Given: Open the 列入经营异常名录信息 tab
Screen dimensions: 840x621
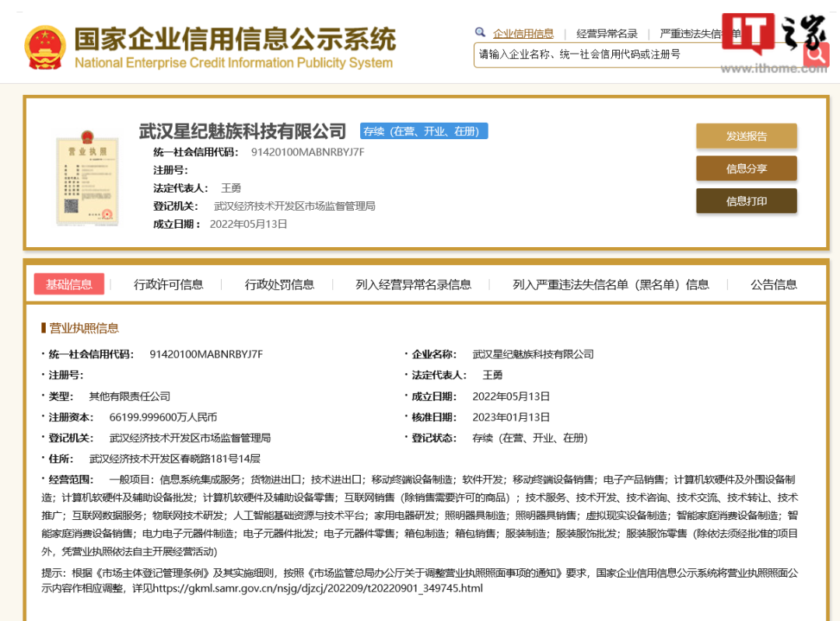Looking at the screenshot, I should (413, 284).
